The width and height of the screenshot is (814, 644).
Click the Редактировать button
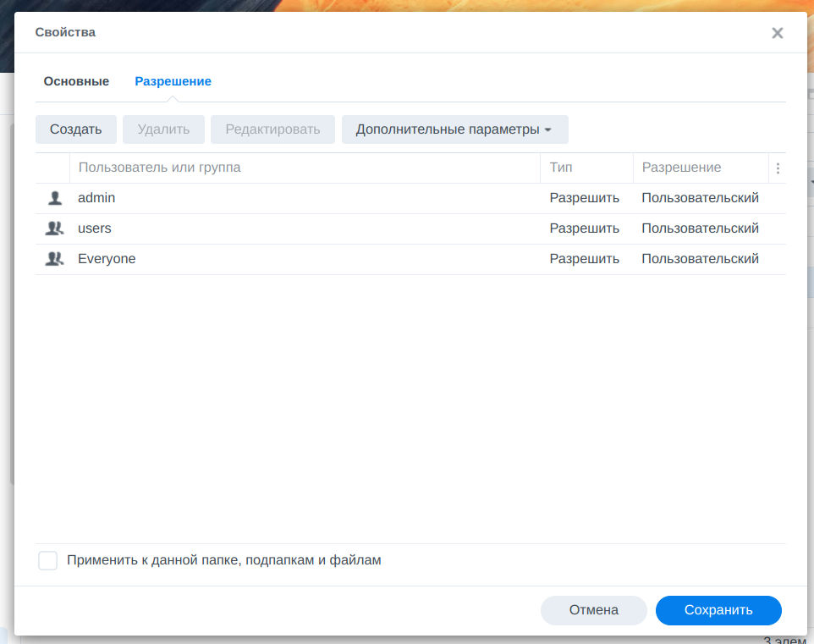pos(272,129)
